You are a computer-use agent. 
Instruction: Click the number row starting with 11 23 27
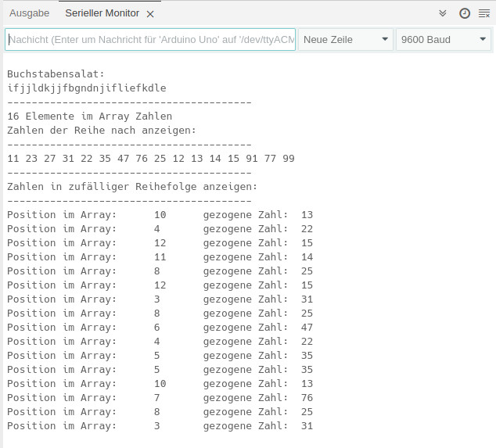pos(150,159)
